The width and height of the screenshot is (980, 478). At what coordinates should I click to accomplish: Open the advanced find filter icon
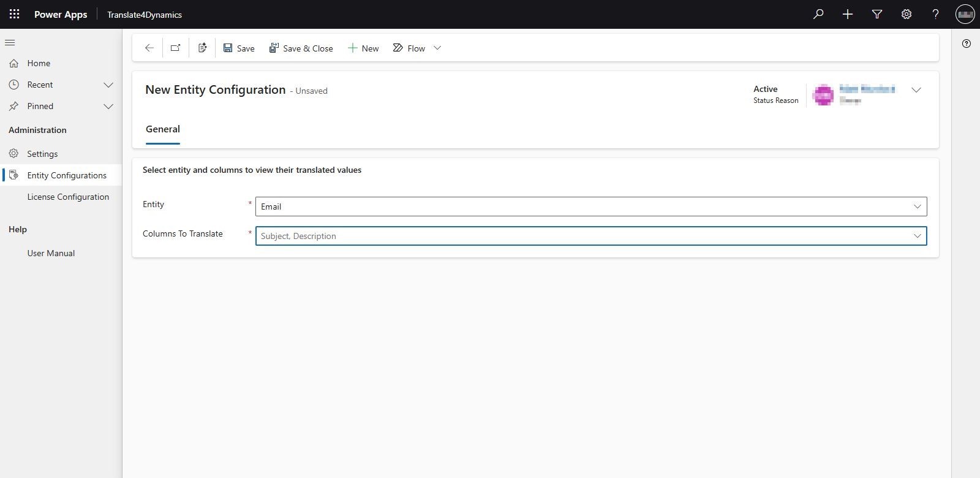pos(877,14)
